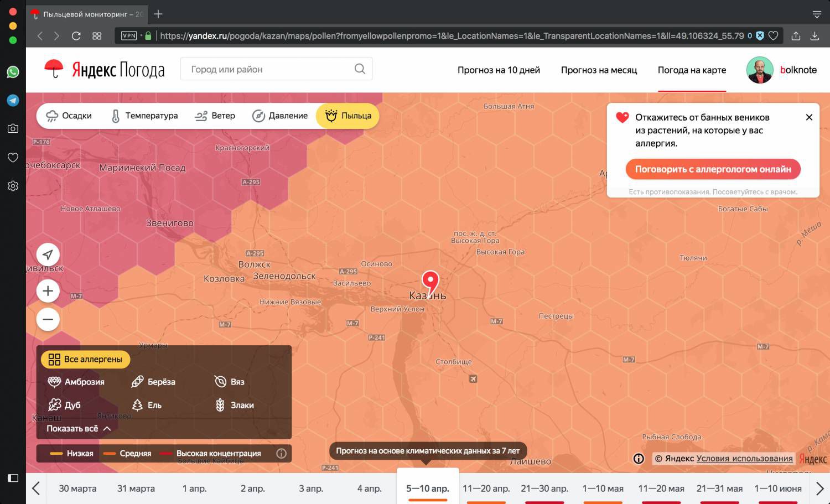This screenshot has height=504, width=830.
Task: Locate me with the geolocation button
Action: coord(48,254)
